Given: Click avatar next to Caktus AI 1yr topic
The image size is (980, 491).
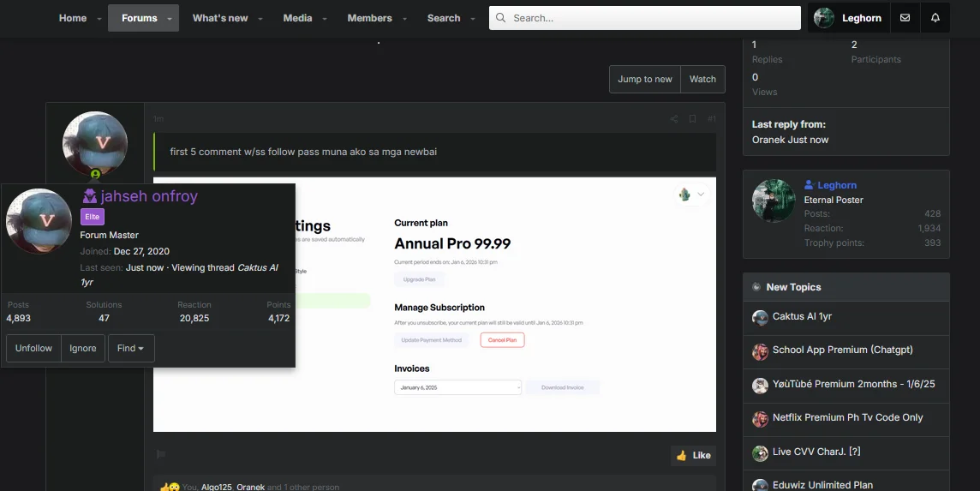Looking at the screenshot, I should pyautogui.click(x=760, y=318).
